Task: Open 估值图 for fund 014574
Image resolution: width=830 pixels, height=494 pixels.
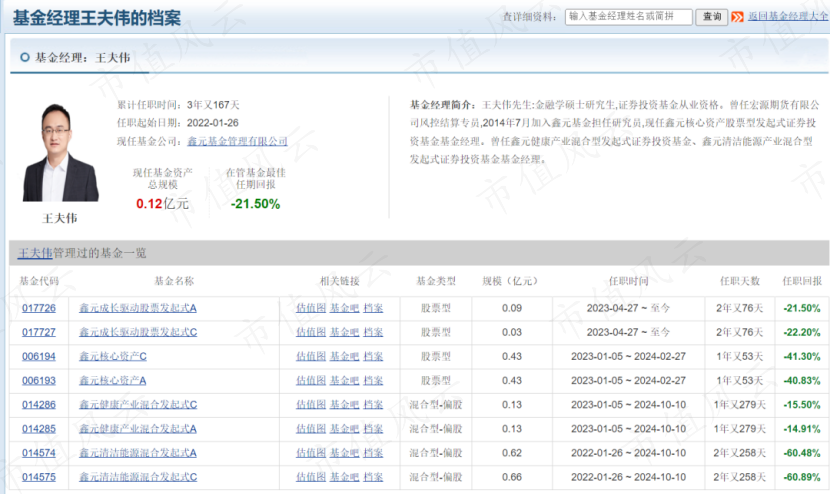Action: 311,453
